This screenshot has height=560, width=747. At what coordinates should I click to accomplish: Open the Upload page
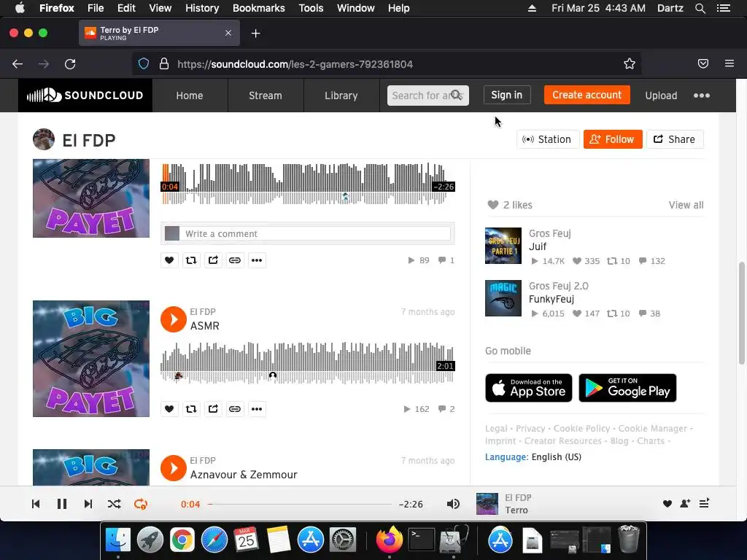(x=661, y=96)
